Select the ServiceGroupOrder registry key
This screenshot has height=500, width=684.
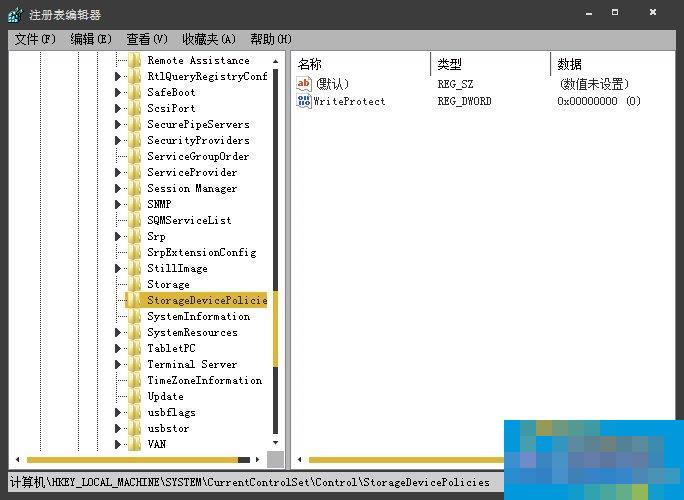click(198, 156)
